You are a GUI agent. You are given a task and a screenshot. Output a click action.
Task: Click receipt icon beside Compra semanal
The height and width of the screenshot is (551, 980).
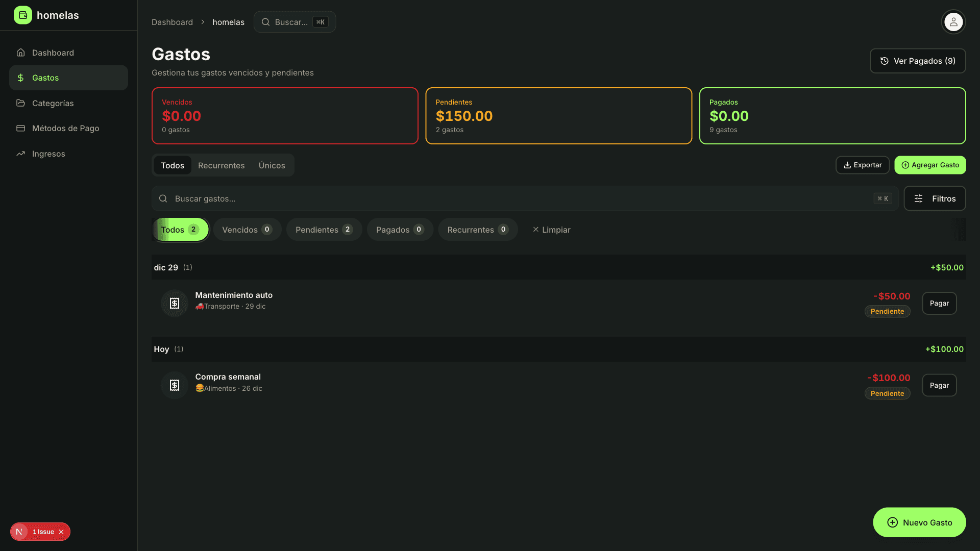(x=175, y=385)
